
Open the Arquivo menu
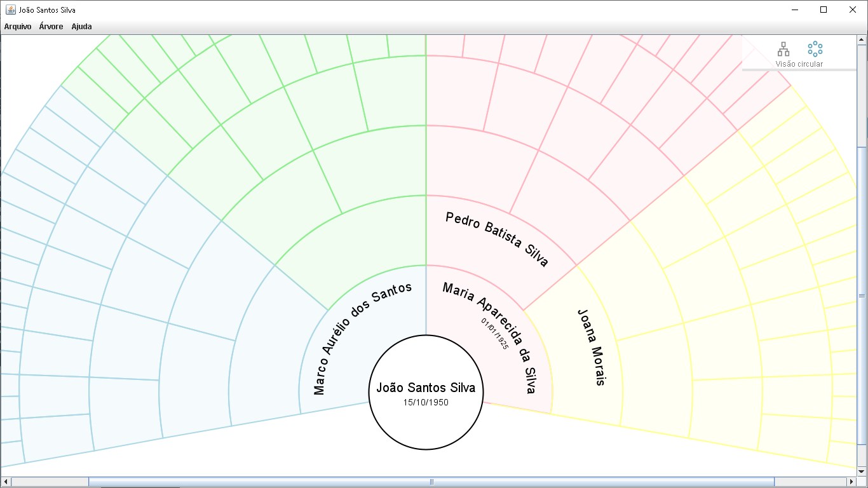[16, 27]
